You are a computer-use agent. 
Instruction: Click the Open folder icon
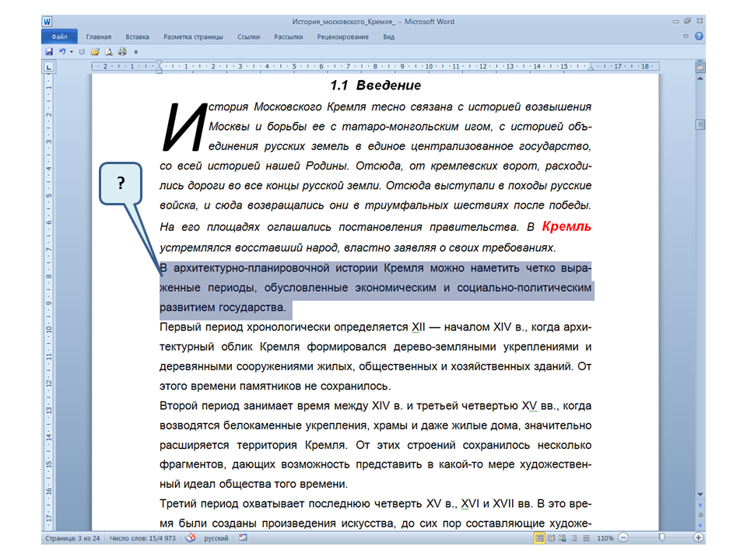[x=95, y=51]
